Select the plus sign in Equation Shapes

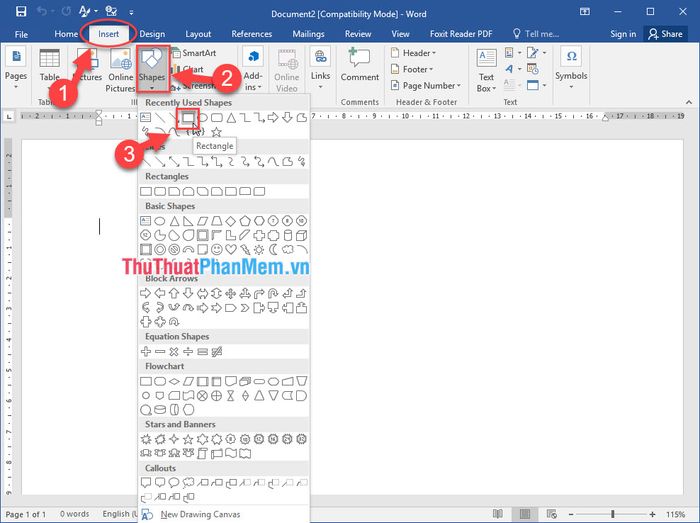[x=146, y=351]
